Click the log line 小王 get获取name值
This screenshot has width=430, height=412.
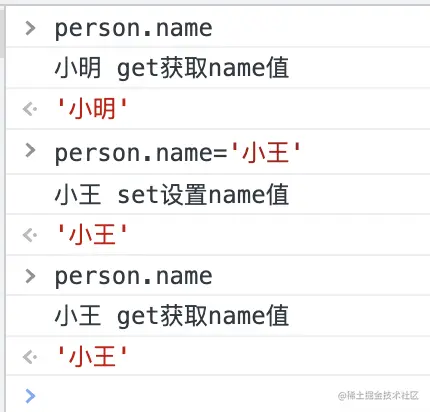172,316
